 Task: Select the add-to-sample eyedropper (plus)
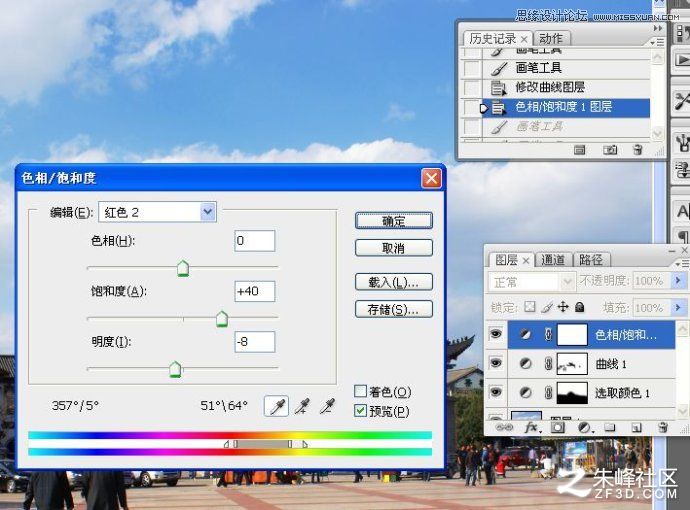coord(302,406)
